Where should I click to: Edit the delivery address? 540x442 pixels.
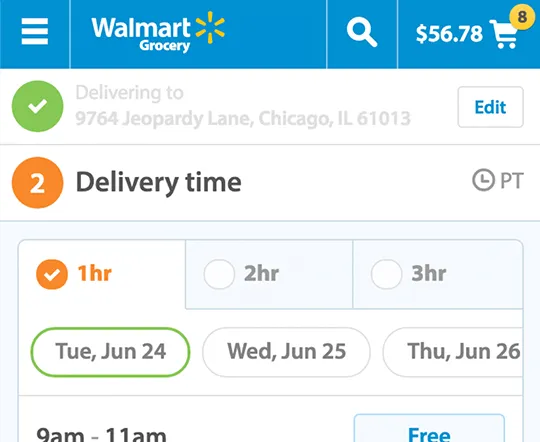tap(490, 107)
